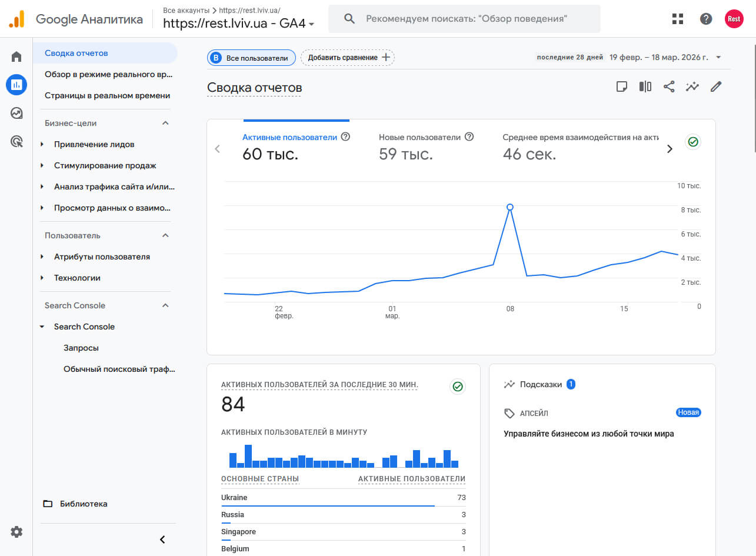The height and width of the screenshot is (556, 756).
Task: Open the Explore icon in left rail
Action: pos(16,113)
